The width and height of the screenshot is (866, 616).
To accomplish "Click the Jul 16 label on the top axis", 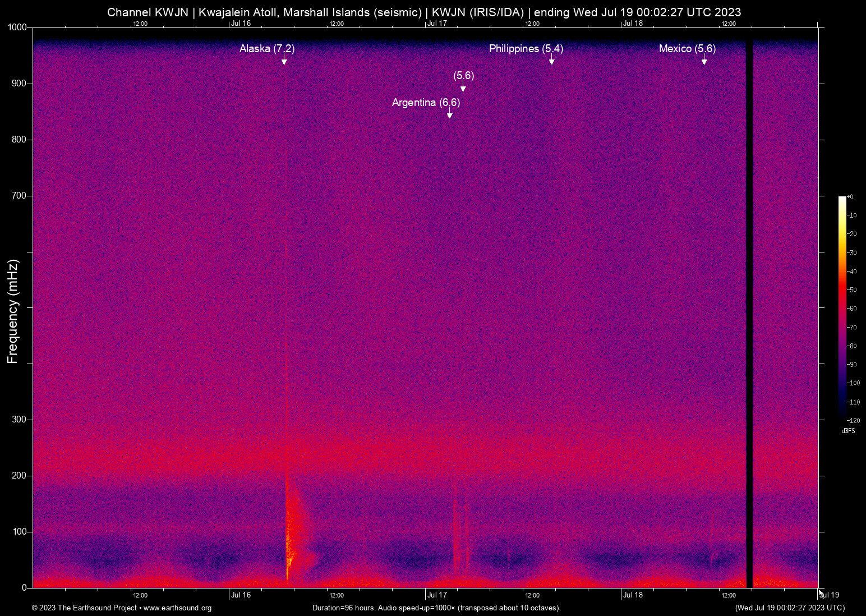I will coord(241,24).
